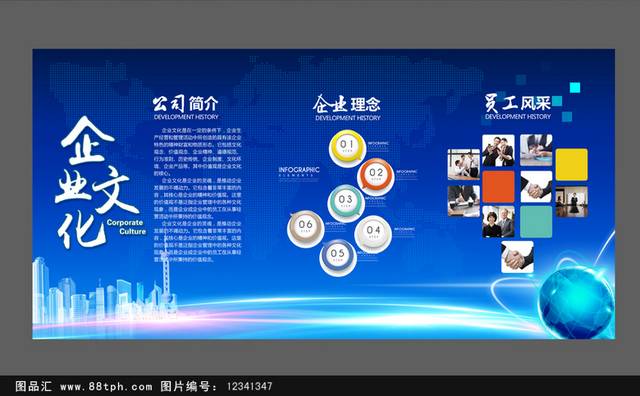Click DEVELOPMENT HISTORY under 公司简介
The height and width of the screenshot is (396, 640).
(x=186, y=117)
